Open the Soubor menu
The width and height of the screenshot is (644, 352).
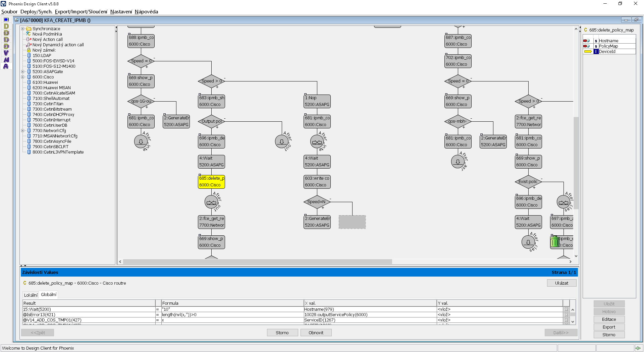click(9, 11)
